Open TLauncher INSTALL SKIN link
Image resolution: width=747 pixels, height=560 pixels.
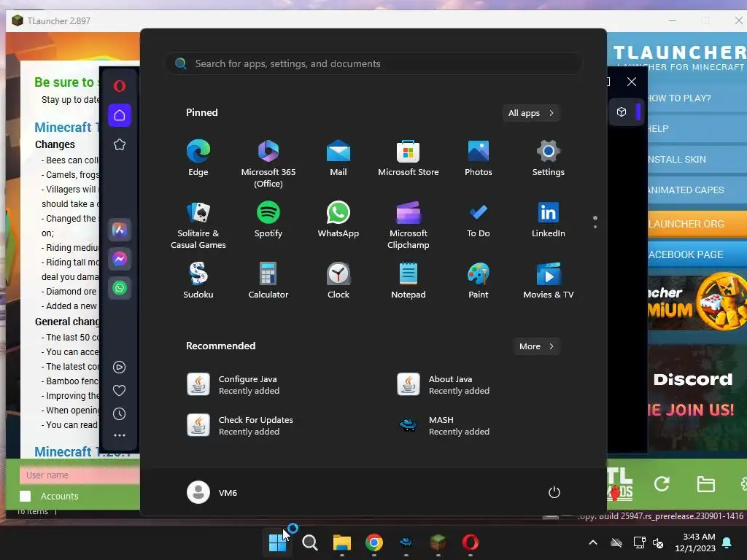pos(677,159)
